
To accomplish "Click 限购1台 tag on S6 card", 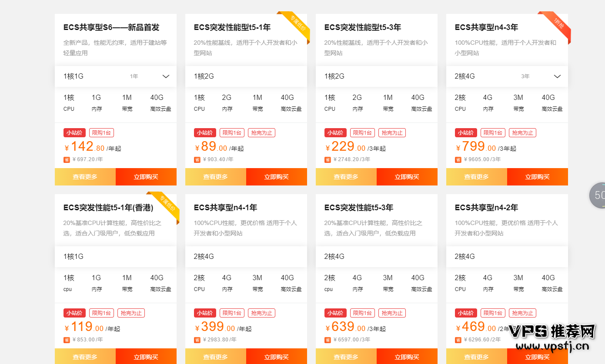I will pyautogui.click(x=101, y=133).
